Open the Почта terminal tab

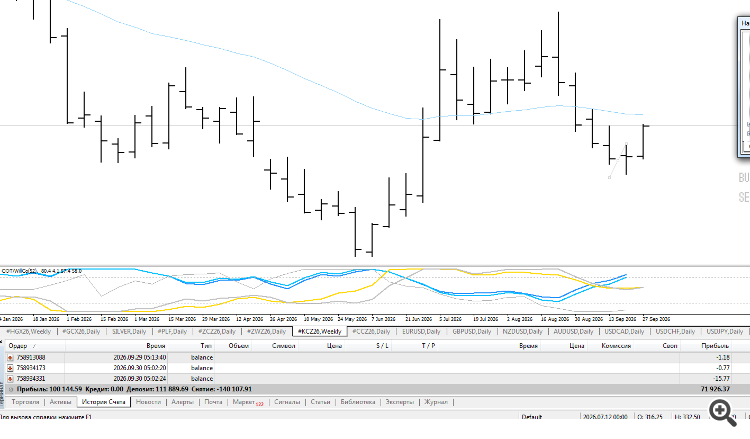(x=213, y=402)
